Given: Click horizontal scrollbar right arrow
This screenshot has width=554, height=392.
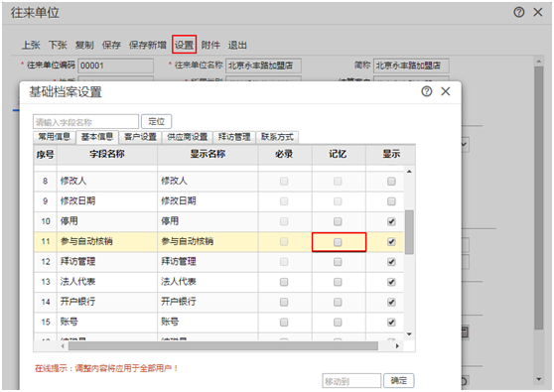Looking at the screenshot, I should [x=397, y=346].
